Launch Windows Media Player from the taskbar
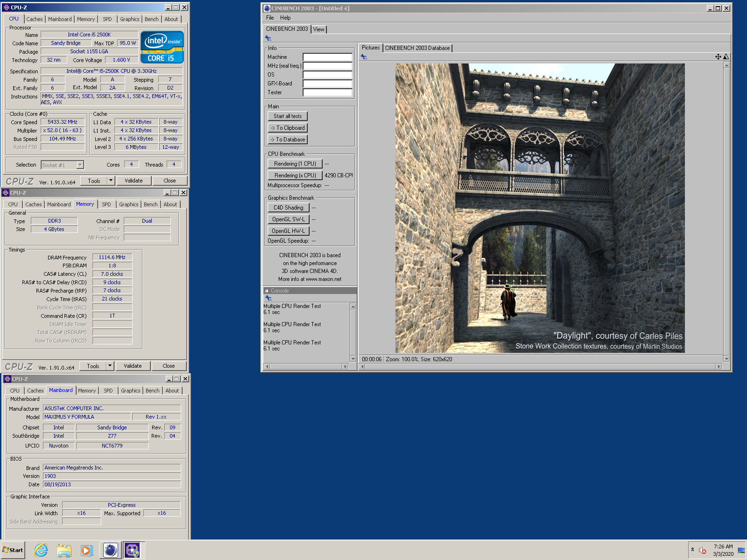 pos(86,550)
